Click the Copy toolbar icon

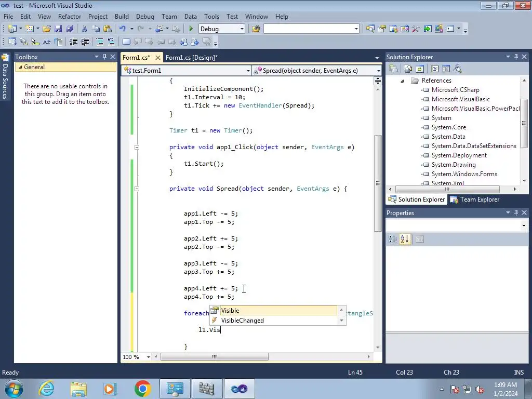click(x=96, y=29)
